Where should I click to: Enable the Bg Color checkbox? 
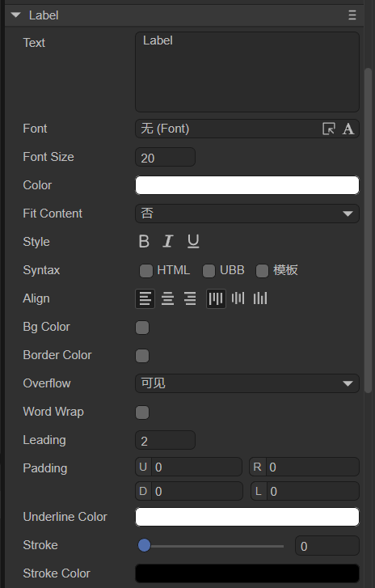pos(142,328)
